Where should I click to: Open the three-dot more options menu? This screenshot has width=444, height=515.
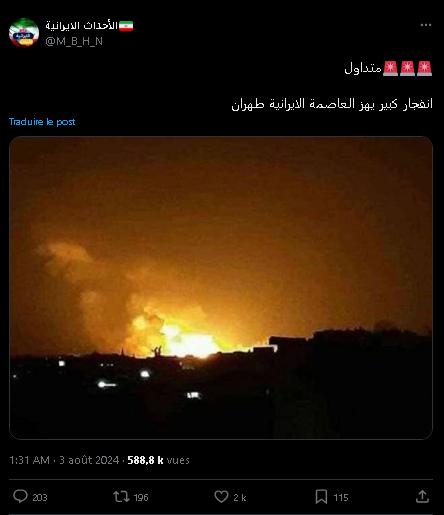point(426,25)
